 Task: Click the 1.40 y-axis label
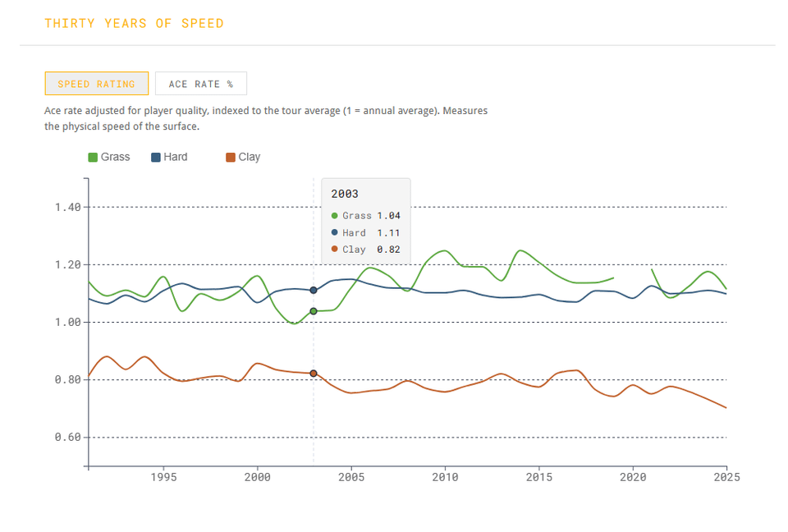(x=67, y=207)
